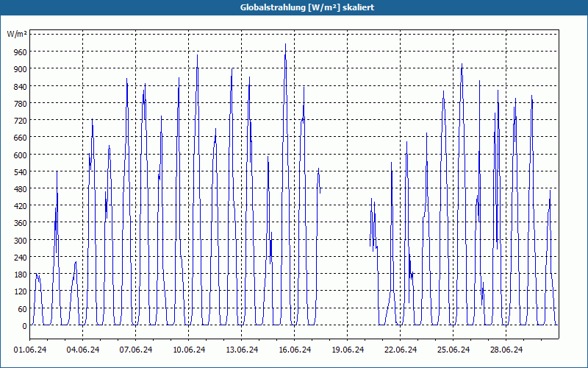Click the 16.06.24 date label
Viewport: 588px width, 368px height.
coord(295,350)
